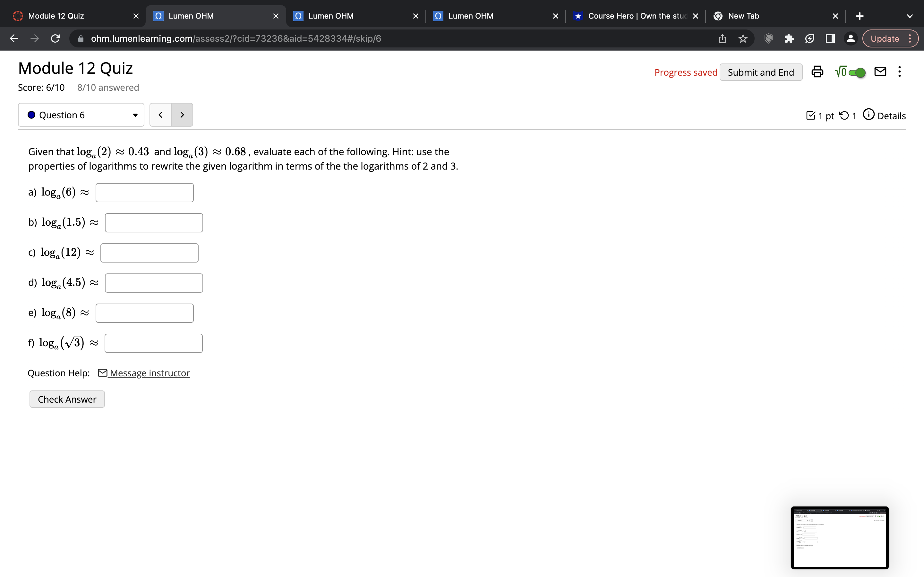Bookmark this page with star icon
Viewport: 924px width, 577px height.
pos(743,38)
